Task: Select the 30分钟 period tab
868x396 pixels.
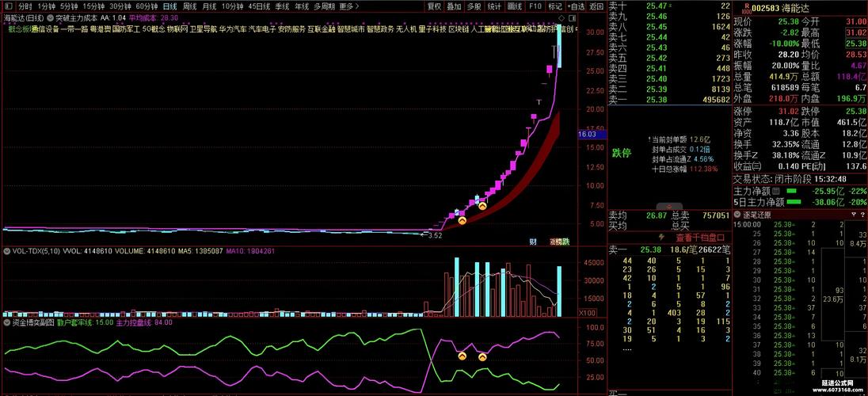Action: pos(120,6)
